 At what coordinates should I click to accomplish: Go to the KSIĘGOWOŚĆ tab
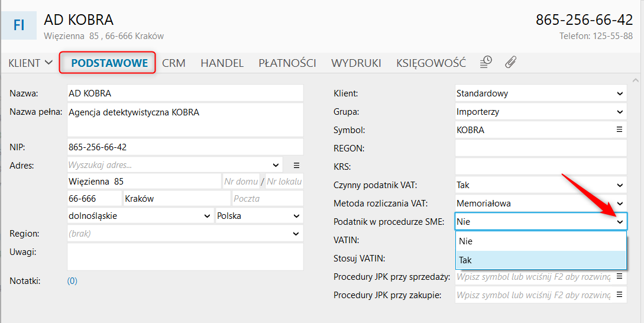[431, 63]
